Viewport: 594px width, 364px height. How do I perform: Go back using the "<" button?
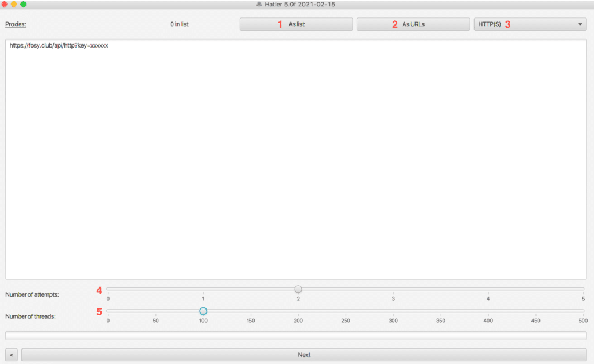click(x=12, y=355)
